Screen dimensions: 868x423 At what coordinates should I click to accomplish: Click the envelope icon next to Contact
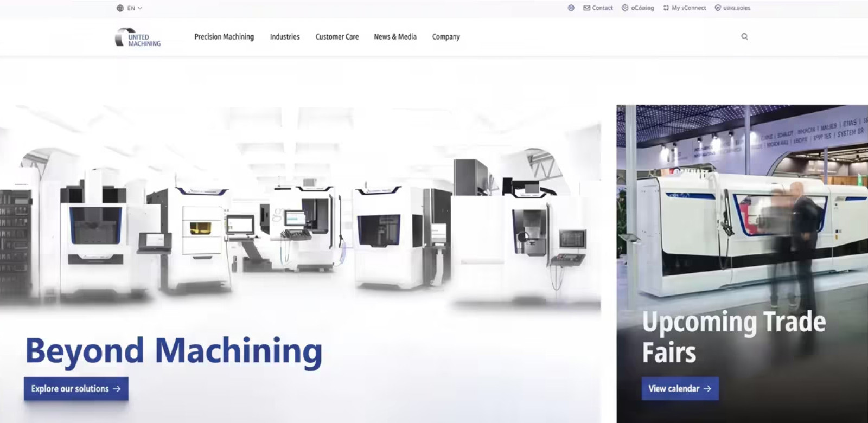[586, 8]
